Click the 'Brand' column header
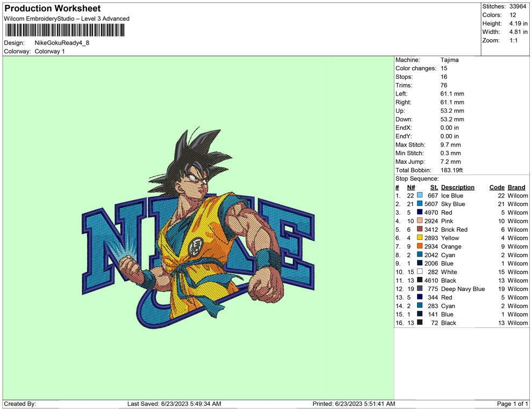The height and width of the screenshot is (409, 532). 516,187
